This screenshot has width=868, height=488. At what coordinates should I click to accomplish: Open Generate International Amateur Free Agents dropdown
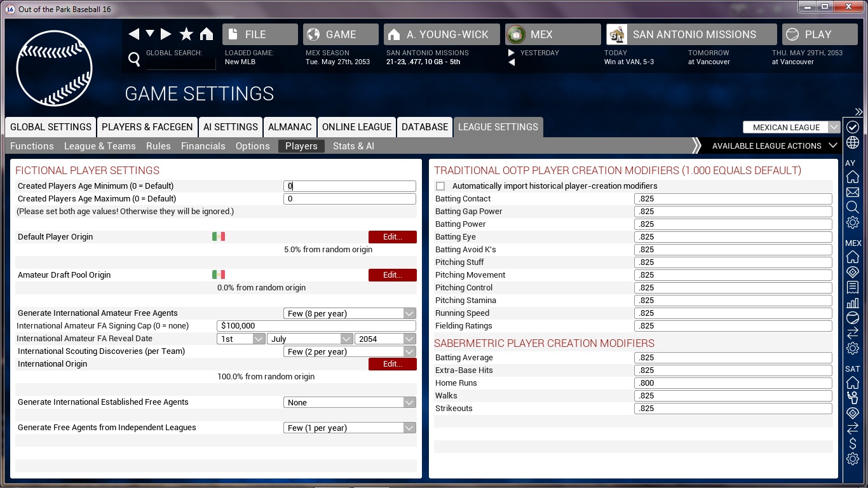click(349, 313)
